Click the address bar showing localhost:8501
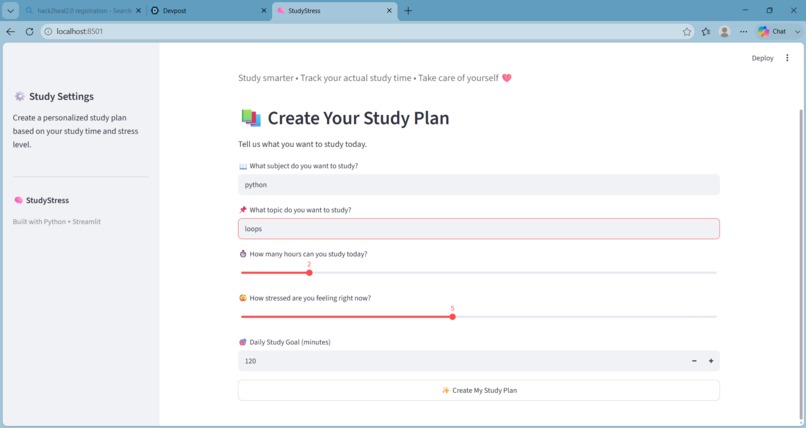The image size is (806, 428). pyautogui.click(x=360, y=31)
